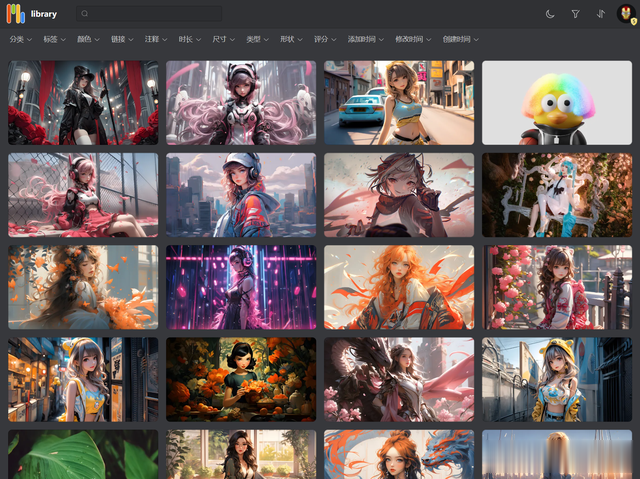Expand the 形状 filter dropdown
Viewport: 640px width, 479px height.
click(291, 39)
